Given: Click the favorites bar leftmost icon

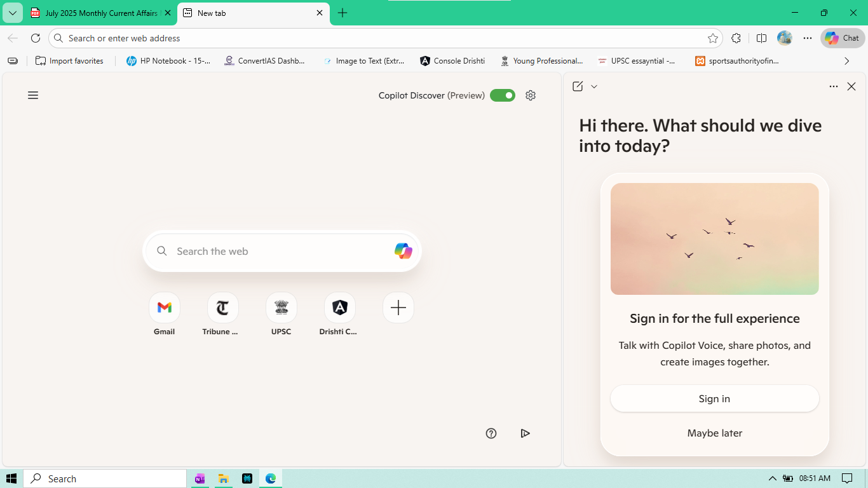Looking at the screenshot, I should 13,61.
